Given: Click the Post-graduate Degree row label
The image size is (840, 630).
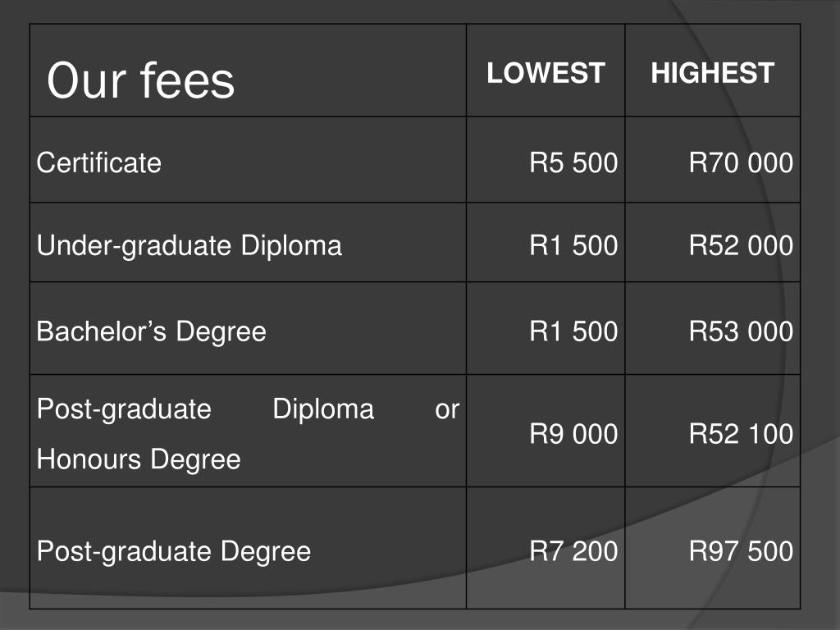Looking at the screenshot, I should coord(174,552).
